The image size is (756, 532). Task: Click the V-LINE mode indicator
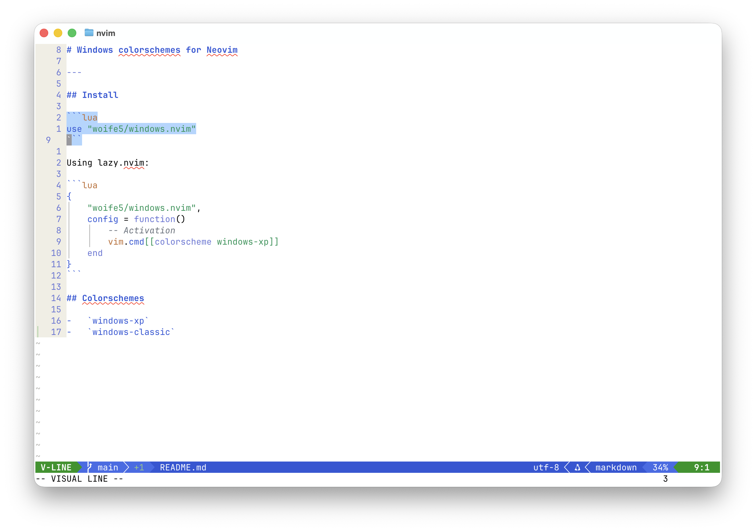[x=56, y=467]
